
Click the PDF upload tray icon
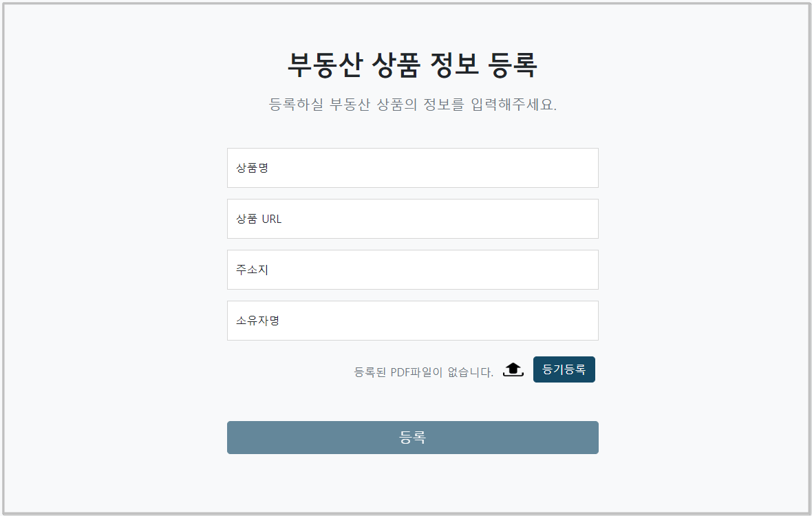(513, 370)
